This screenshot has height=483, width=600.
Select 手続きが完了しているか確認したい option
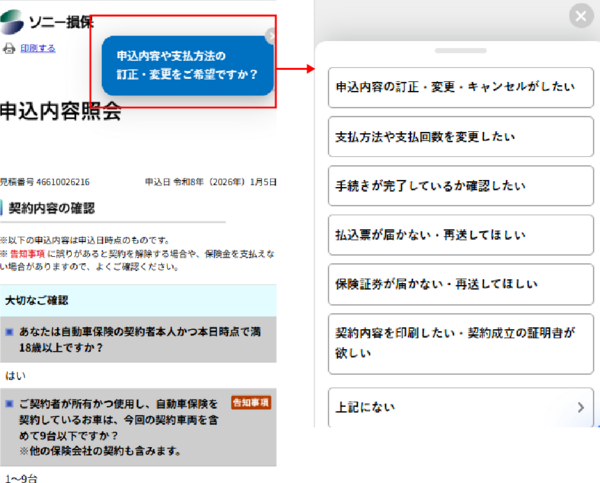pyautogui.click(x=461, y=186)
